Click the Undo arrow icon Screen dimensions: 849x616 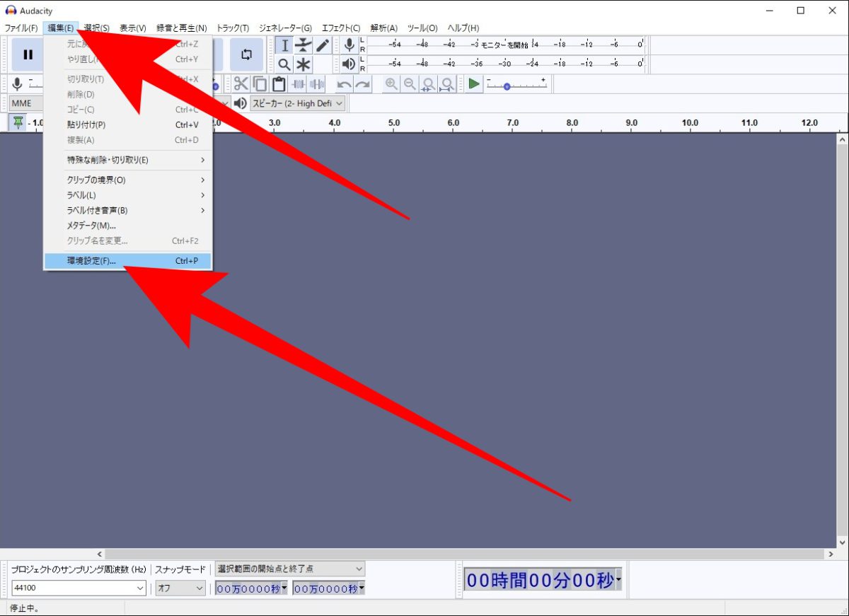pyautogui.click(x=344, y=84)
